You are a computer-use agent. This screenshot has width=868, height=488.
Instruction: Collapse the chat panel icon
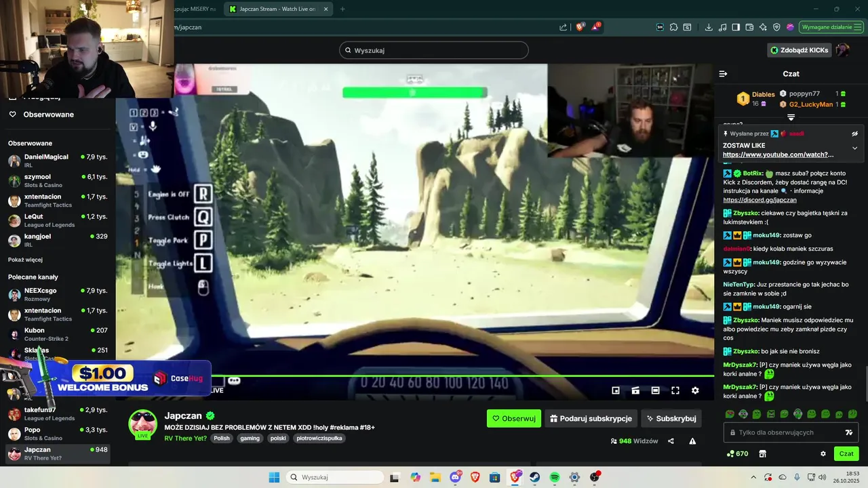(x=723, y=74)
